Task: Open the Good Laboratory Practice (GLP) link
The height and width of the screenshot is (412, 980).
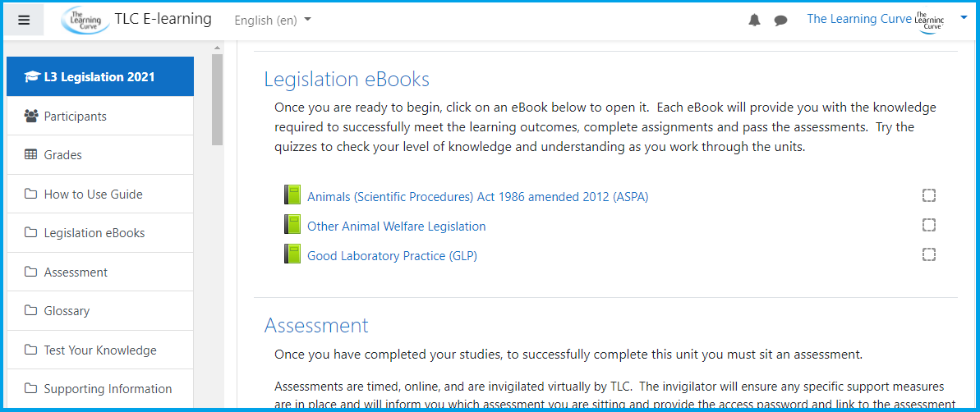Action: coord(392,256)
